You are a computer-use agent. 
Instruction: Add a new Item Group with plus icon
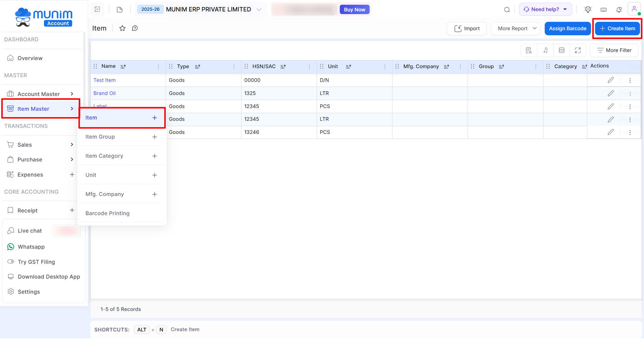coord(155,137)
